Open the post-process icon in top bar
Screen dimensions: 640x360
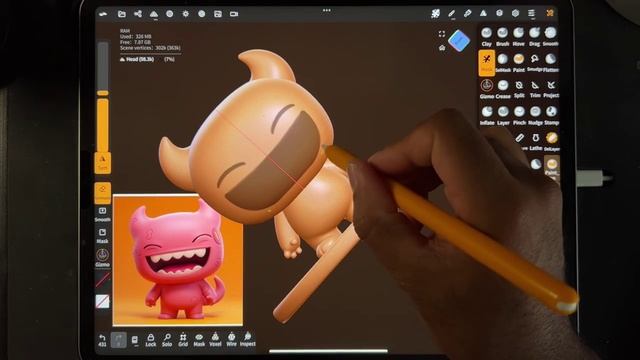point(202,14)
